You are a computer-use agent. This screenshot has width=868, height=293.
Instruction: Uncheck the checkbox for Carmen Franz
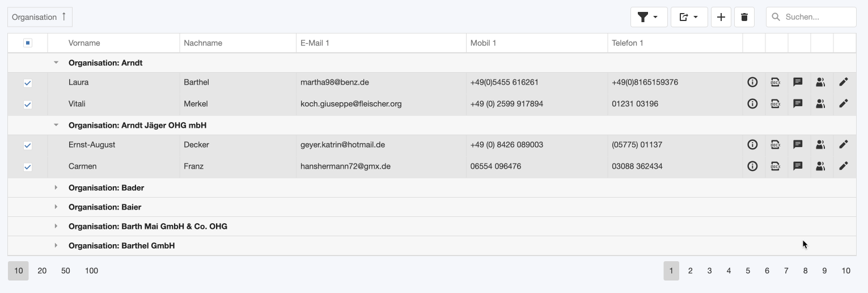click(28, 167)
